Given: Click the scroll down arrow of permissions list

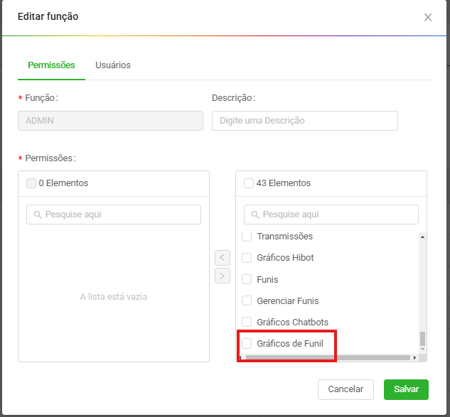Looking at the screenshot, I should point(422,349).
